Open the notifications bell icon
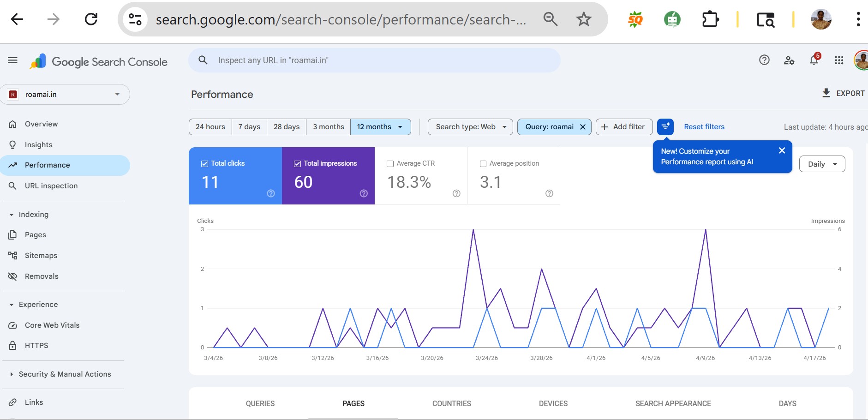The width and height of the screenshot is (868, 420). click(x=814, y=60)
